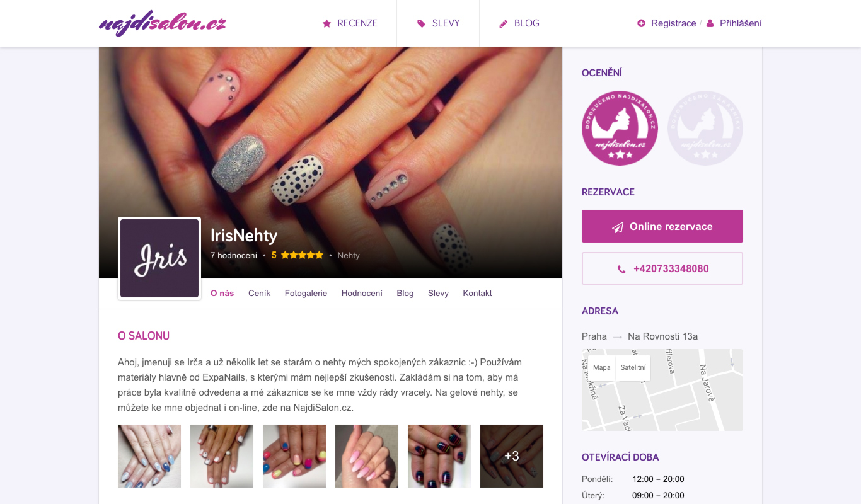Click the tag icon beside SLEVY
This screenshot has width=861, height=504.
point(421,23)
